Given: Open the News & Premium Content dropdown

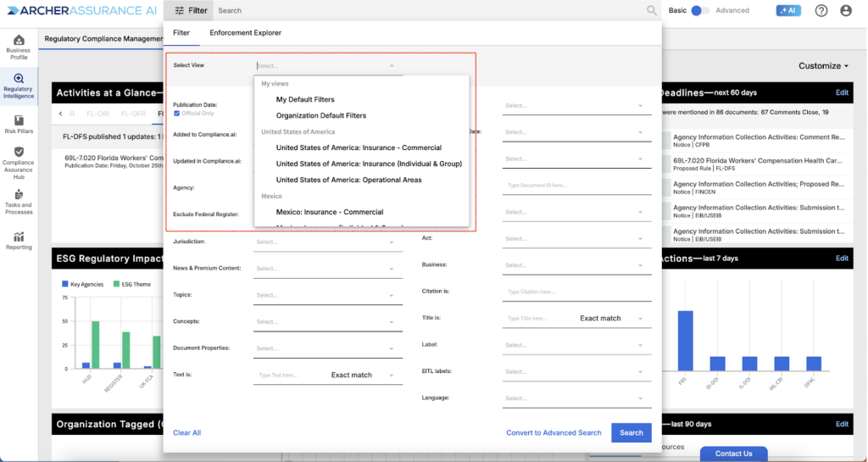Looking at the screenshot, I should coord(328,269).
